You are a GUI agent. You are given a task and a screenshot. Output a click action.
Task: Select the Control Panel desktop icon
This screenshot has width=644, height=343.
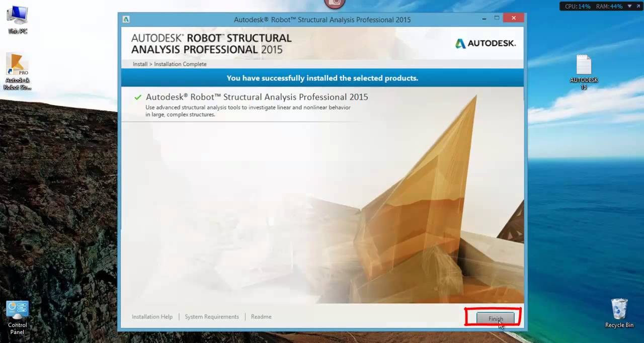17,318
